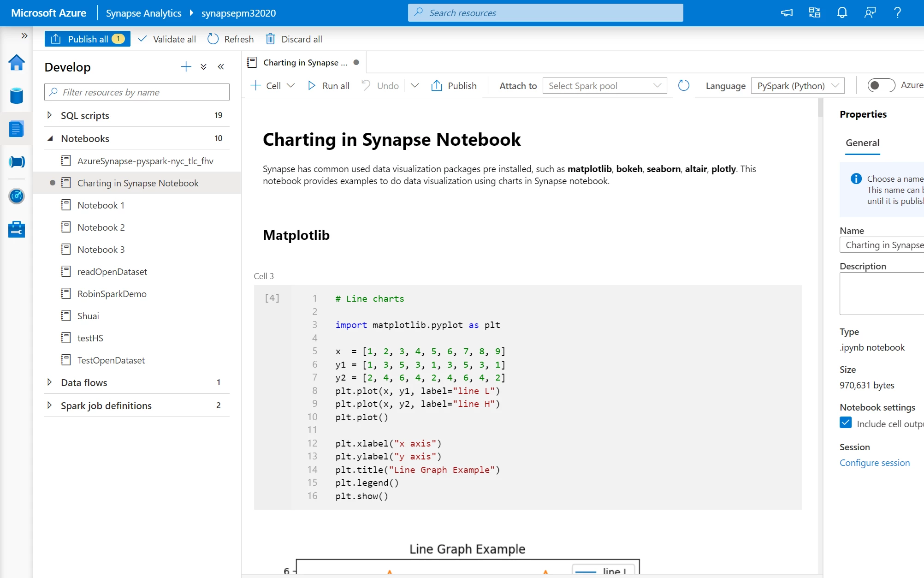Open the Help question mark icon
This screenshot has height=578, width=924.
click(897, 12)
